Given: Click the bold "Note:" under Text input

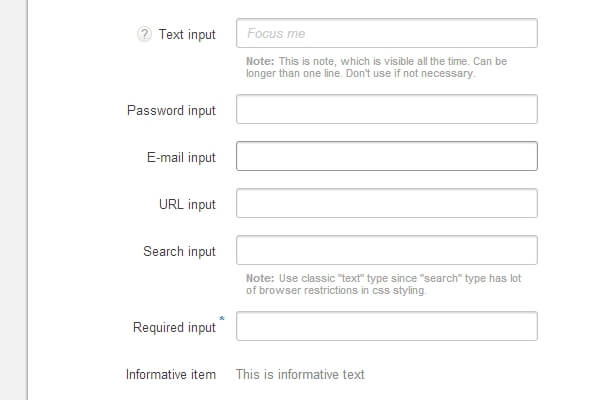Looking at the screenshot, I should [x=260, y=61].
